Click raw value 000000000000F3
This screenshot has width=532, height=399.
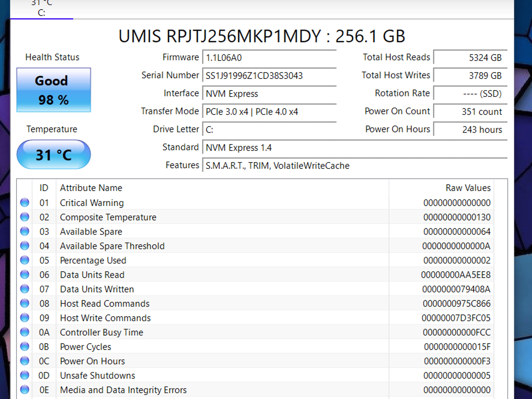(x=457, y=361)
